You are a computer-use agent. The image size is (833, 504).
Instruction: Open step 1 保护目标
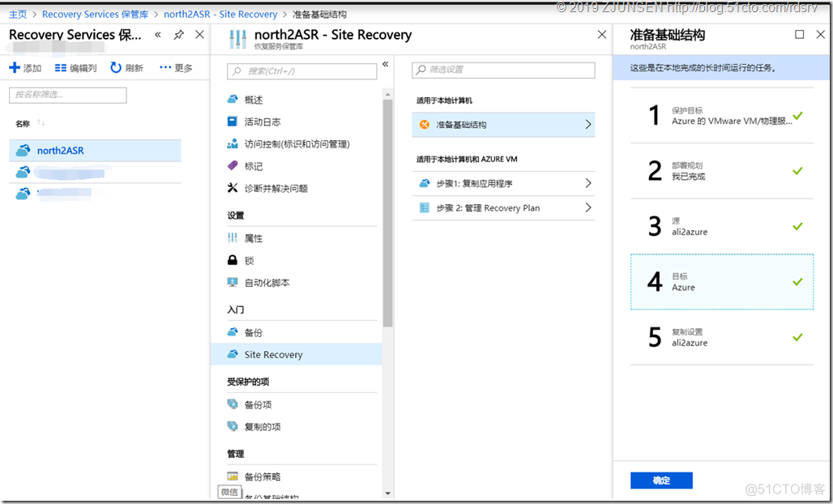point(722,116)
